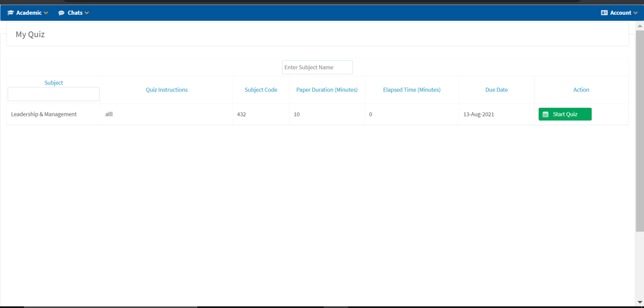
Task: Click the calendar icon on Start Quiz button
Action: 546,114
